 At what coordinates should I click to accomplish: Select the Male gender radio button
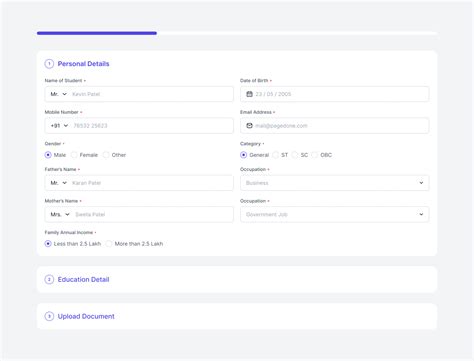(x=48, y=155)
